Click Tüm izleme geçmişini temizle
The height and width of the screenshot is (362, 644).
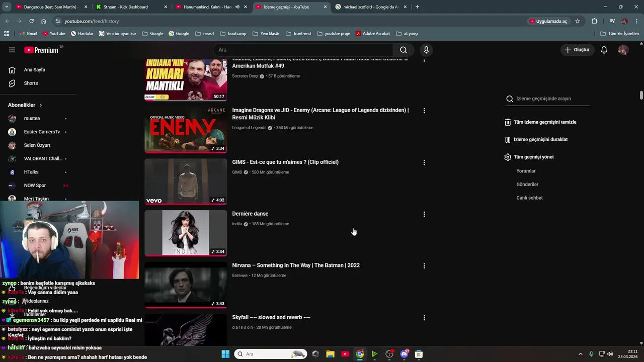click(541, 122)
